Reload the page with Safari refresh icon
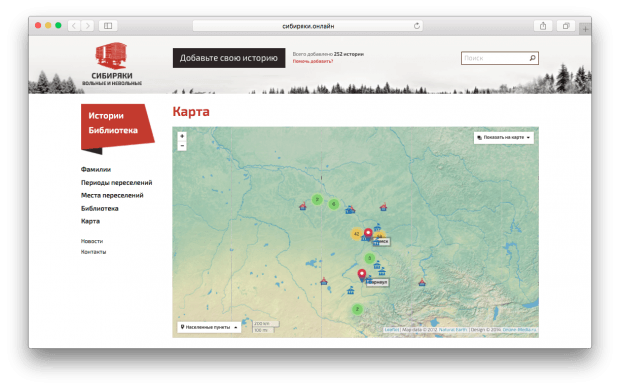The image size is (620, 389). point(417,26)
